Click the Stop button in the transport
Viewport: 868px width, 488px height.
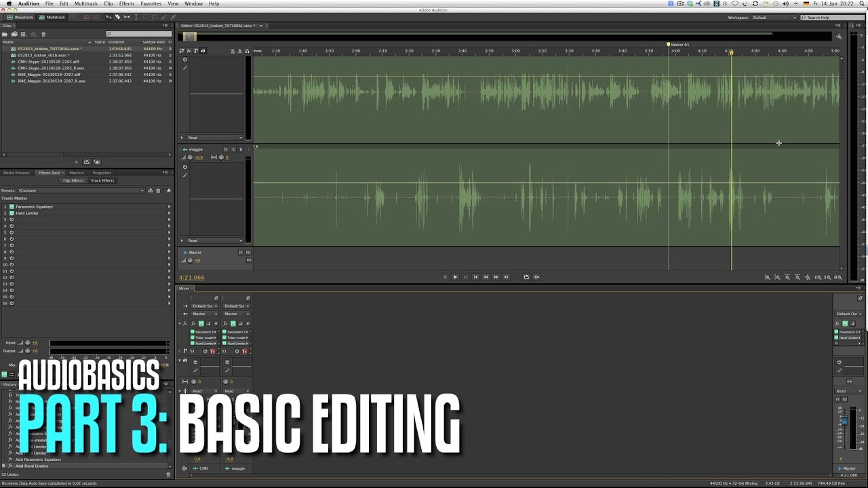pyautogui.click(x=445, y=277)
